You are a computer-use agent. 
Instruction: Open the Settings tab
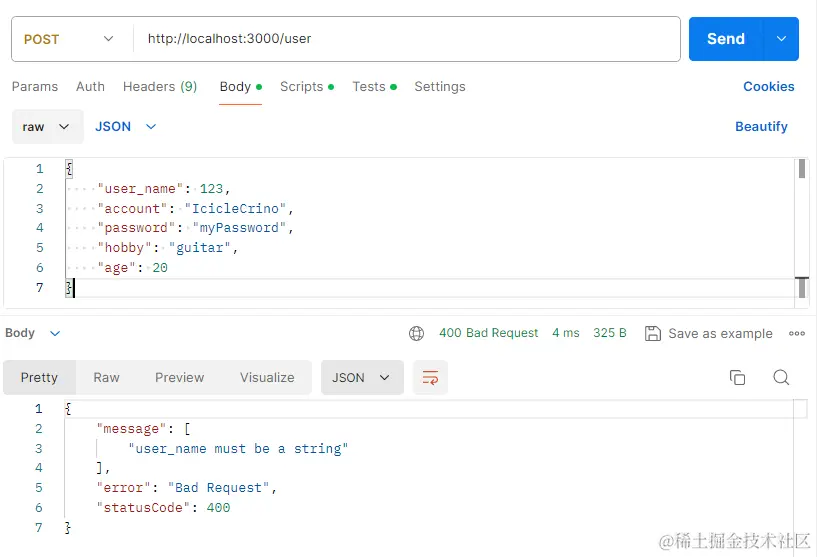(x=440, y=86)
